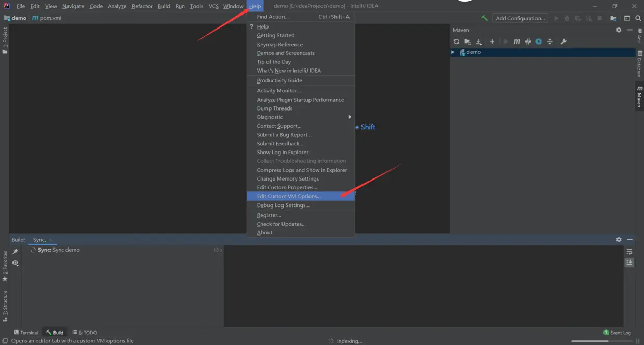Image resolution: width=644 pixels, height=345 pixels.
Task: Select Edit Custom Properties... entry
Action: click(301, 188)
